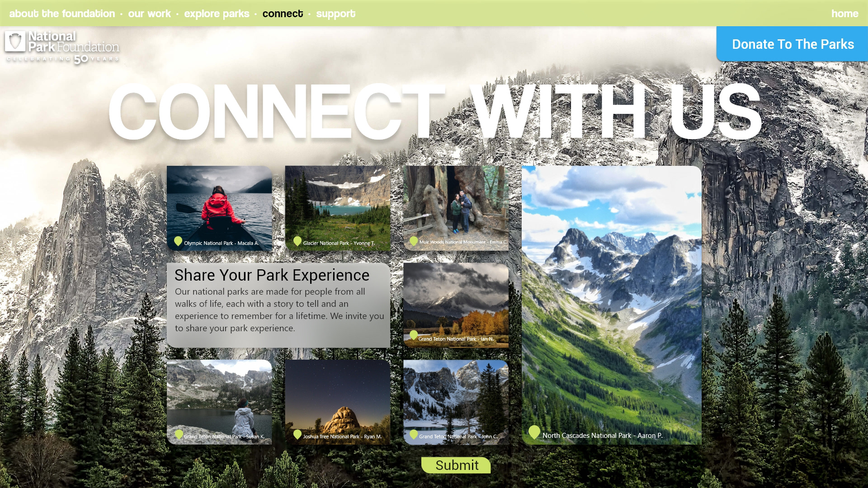Open the support menu item

click(335, 14)
